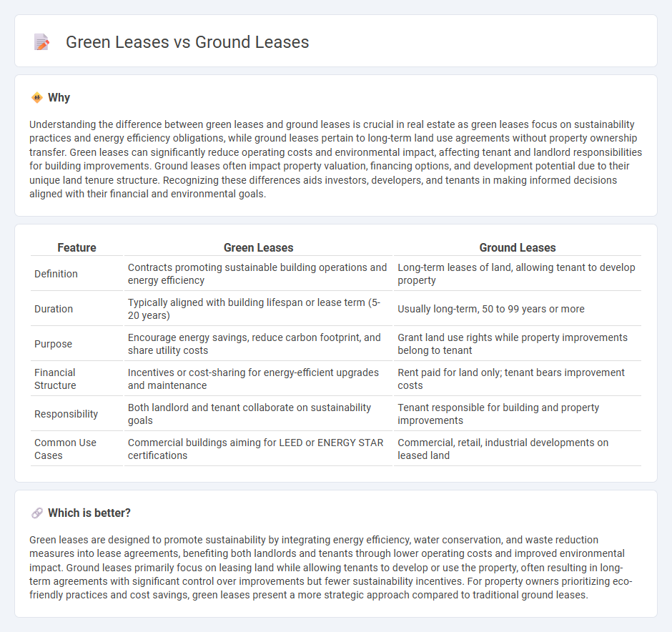Click cell 'Tenant responsible for building and property'
This screenshot has width=672, height=632.
[x=518, y=414]
